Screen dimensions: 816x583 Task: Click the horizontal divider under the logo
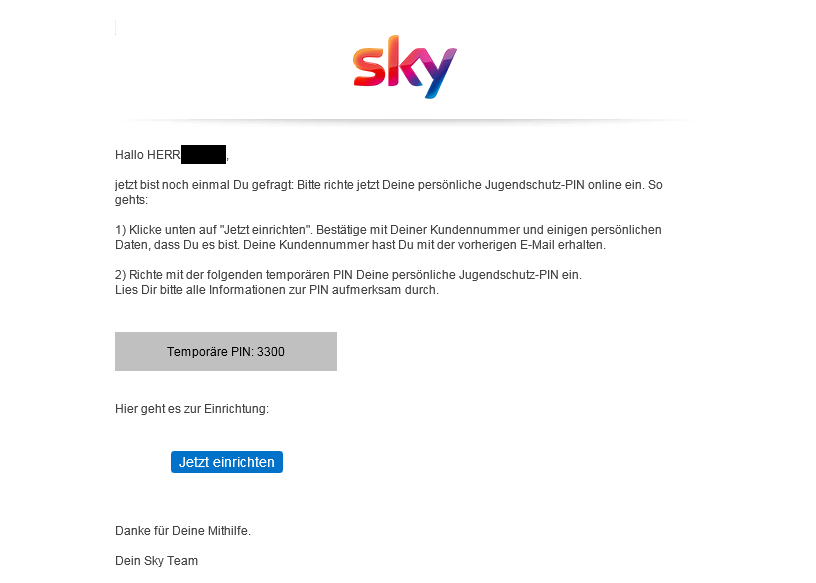[407, 121]
